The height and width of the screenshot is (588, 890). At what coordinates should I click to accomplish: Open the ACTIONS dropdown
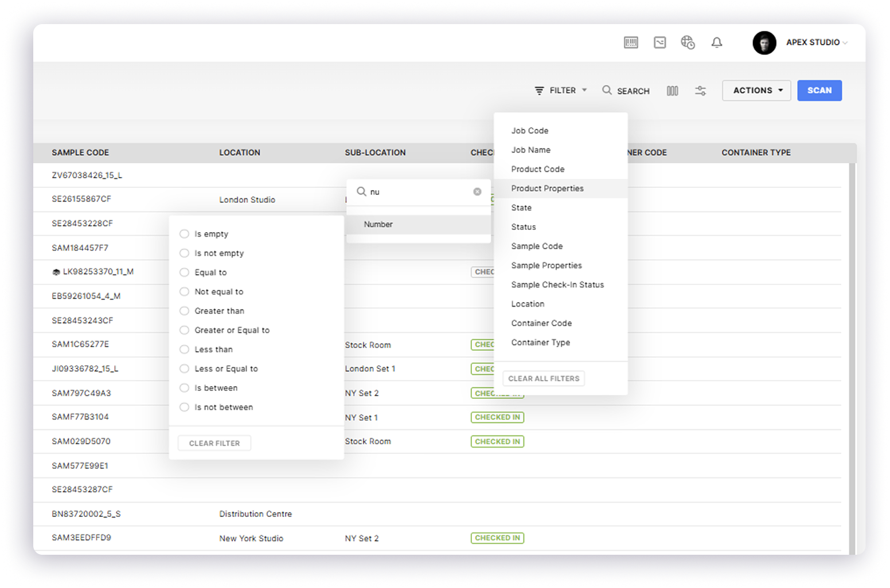(756, 91)
